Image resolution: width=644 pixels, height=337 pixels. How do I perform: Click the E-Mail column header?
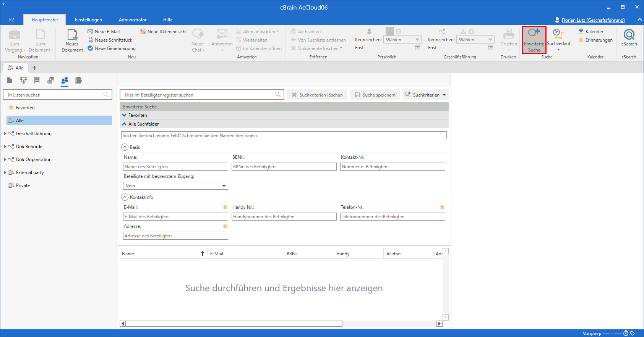tap(246, 253)
